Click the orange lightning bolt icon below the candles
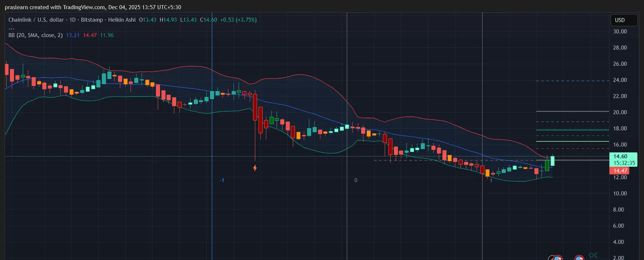Image resolution: width=644 pixels, height=260 pixels. 255,168
